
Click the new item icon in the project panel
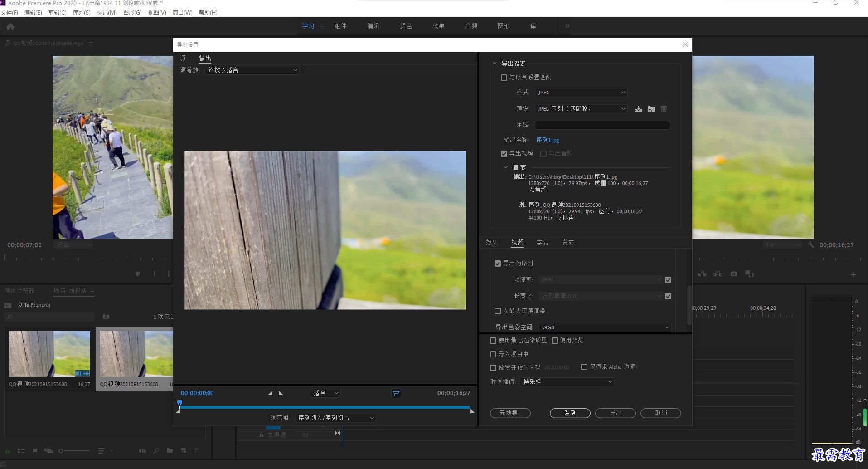184,451
